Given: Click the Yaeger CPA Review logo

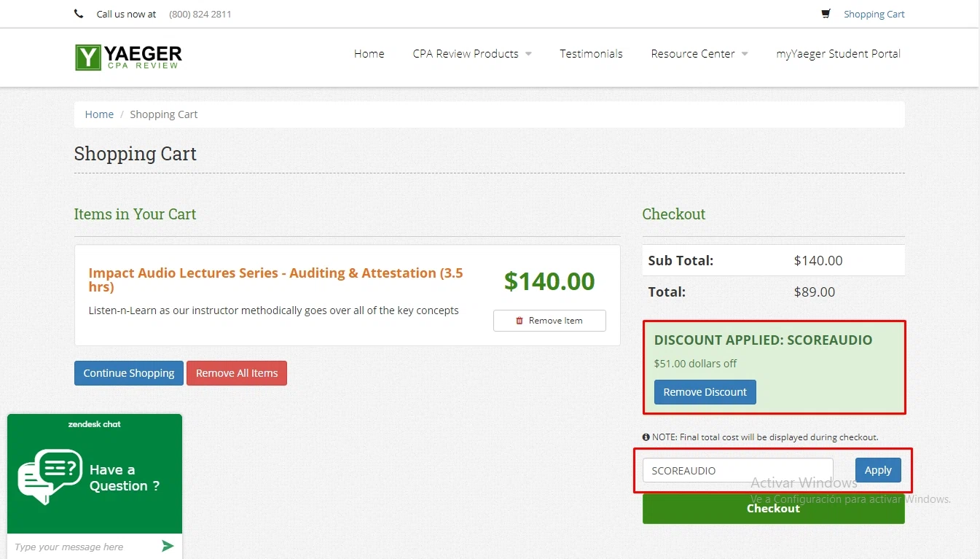Looking at the screenshot, I should (128, 57).
